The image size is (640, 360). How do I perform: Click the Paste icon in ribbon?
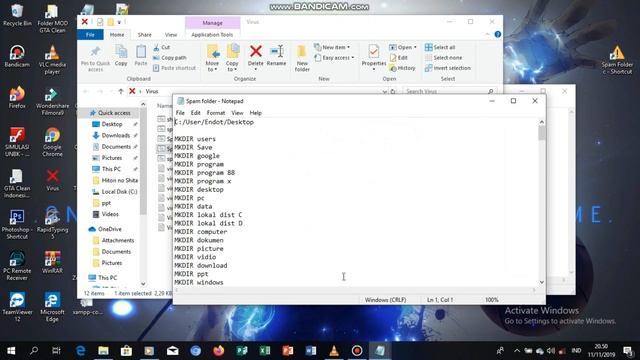pos(141,55)
